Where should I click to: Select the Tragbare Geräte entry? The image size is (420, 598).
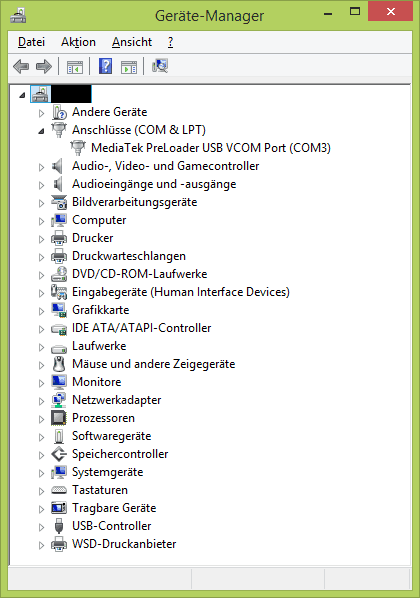(114, 508)
